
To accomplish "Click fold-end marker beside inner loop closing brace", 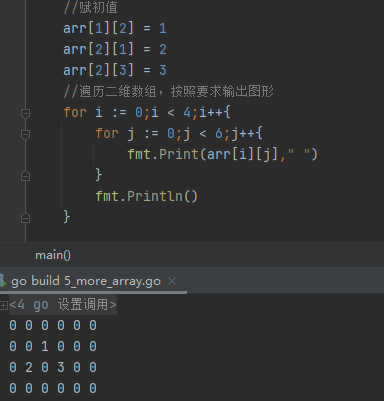I will point(25,176).
